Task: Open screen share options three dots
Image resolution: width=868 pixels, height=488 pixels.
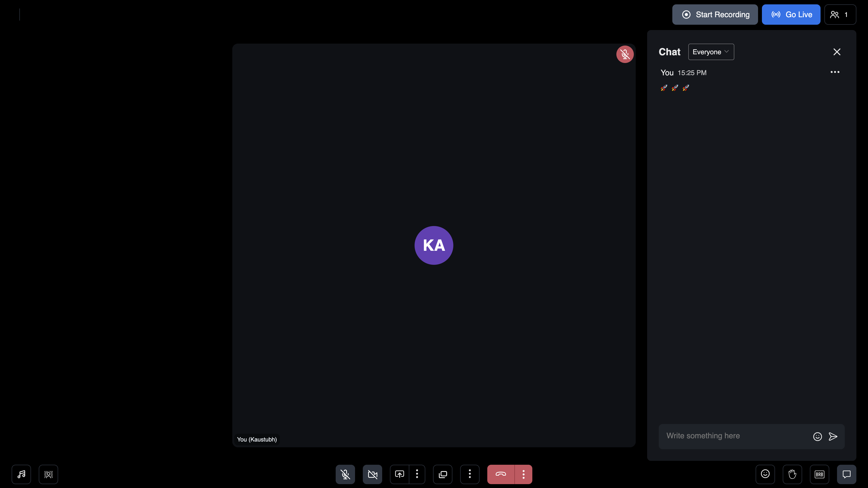Action: coord(417,474)
